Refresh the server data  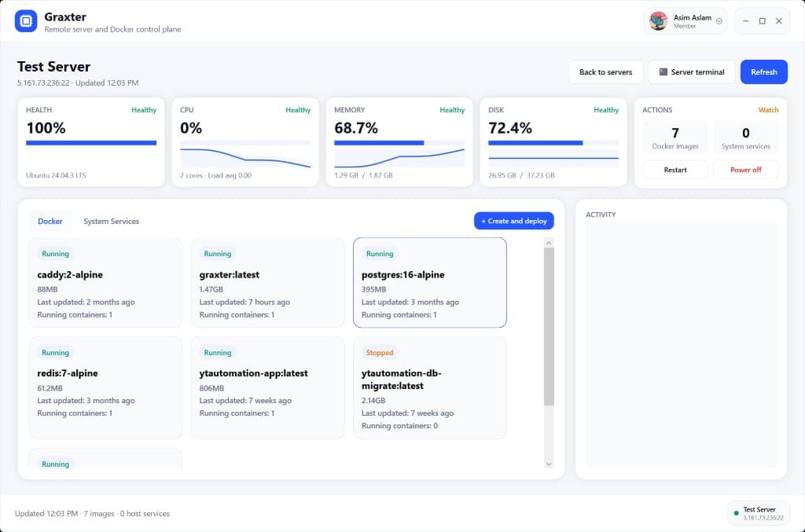point(763,72)
